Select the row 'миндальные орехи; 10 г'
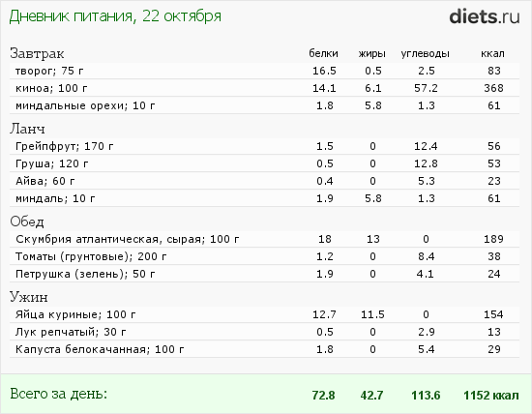This screenshot has width=532, height=414. tap(264, 105)
